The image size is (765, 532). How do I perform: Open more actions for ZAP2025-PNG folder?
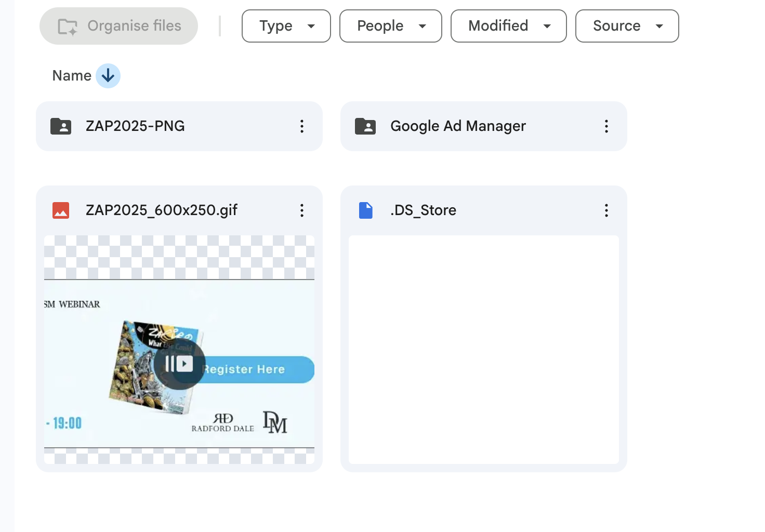[x=301, y=126]
